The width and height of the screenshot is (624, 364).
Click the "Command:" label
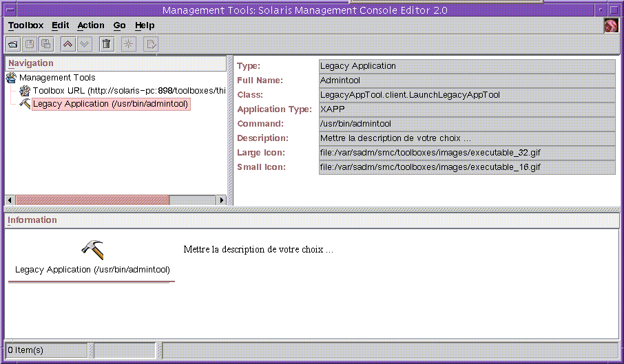(260, 124)
